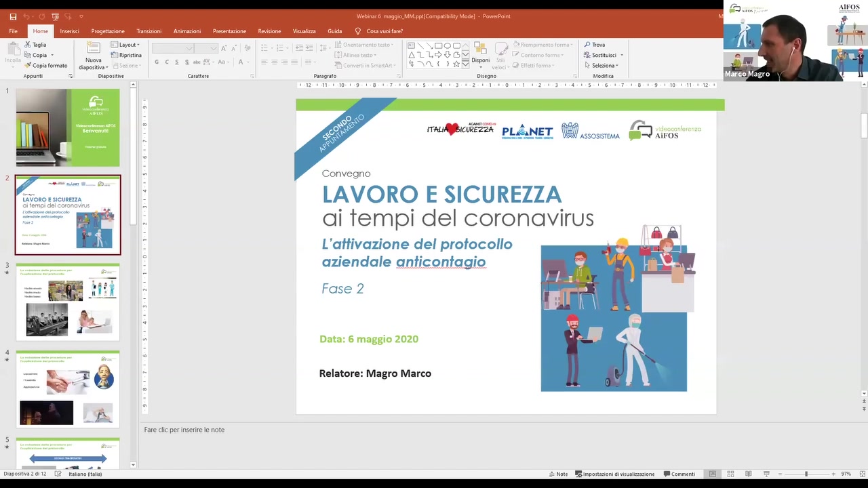Viewport: 868px width, 488px height.
Task: Activate Copia formato painter
Action: 45,66
